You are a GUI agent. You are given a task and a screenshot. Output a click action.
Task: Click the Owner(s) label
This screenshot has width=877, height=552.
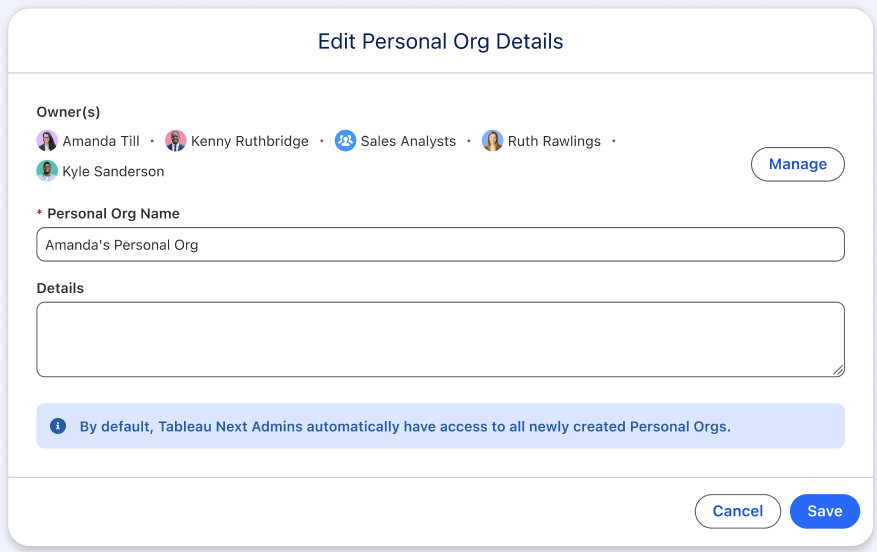(68, 112)
